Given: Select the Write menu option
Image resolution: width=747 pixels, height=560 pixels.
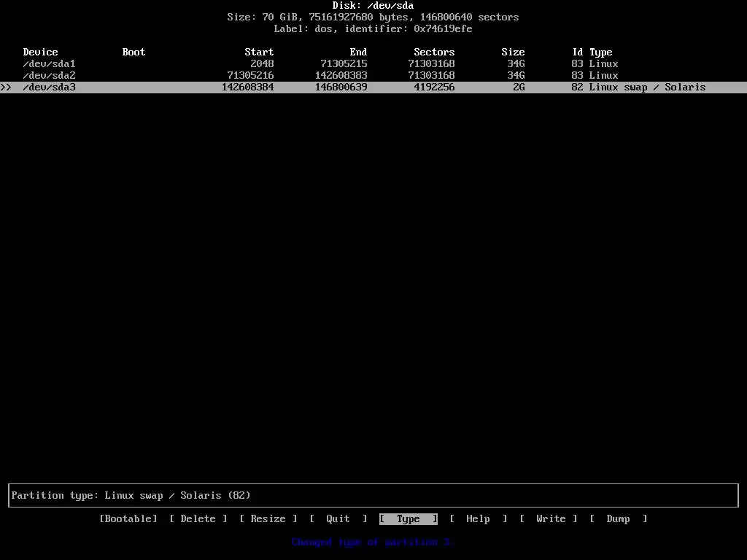Looking at the screenshot, I should (x=549, y=518).
